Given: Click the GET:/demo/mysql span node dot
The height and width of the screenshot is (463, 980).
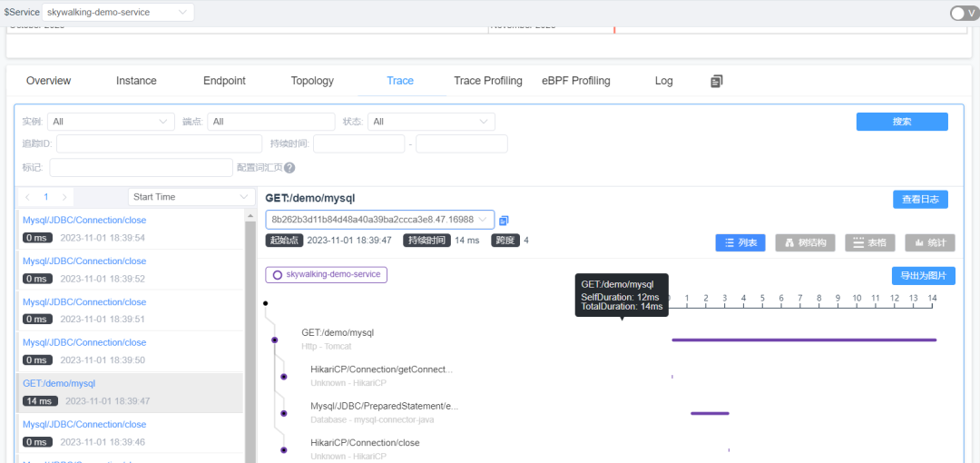Looking at the screenshot, I should point(274,340).
